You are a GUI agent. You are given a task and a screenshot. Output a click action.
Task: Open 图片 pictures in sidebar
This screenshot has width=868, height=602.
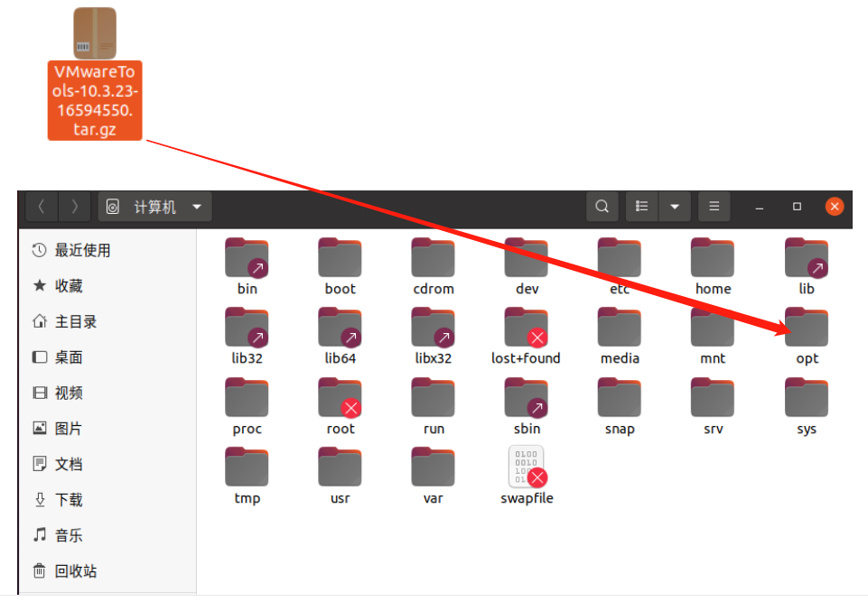tap(108, 429)
